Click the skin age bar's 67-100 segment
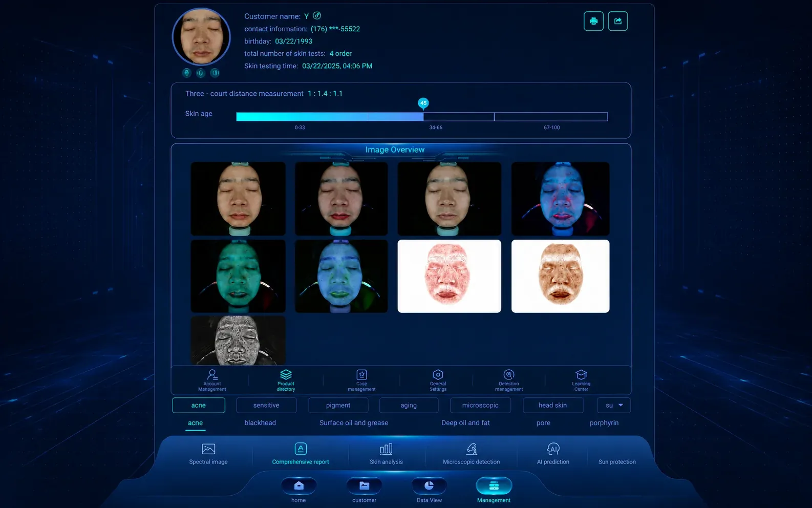This screenshot has height=508, width=812. pos(551,117)
